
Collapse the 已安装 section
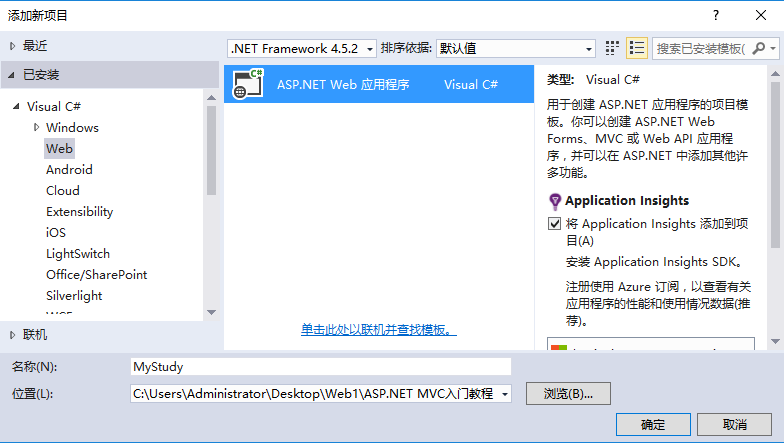(12, 75)
